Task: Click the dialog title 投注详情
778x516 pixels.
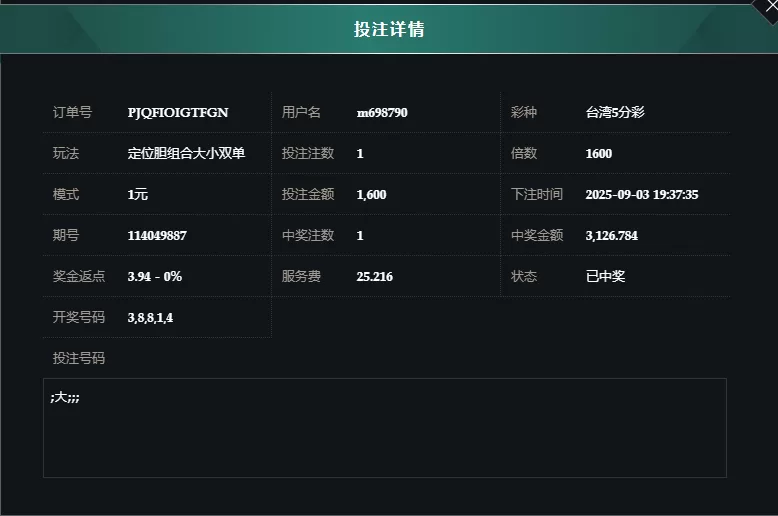Action: [x=389, y=29]
